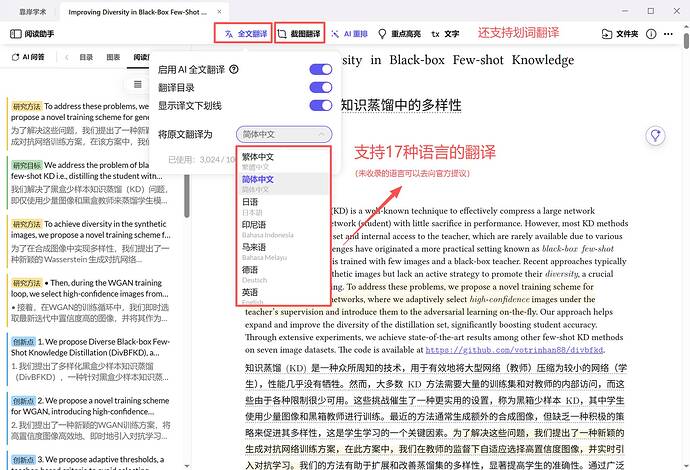
Task: Select 日语 from the language list
Action: [x=283, y=206]
